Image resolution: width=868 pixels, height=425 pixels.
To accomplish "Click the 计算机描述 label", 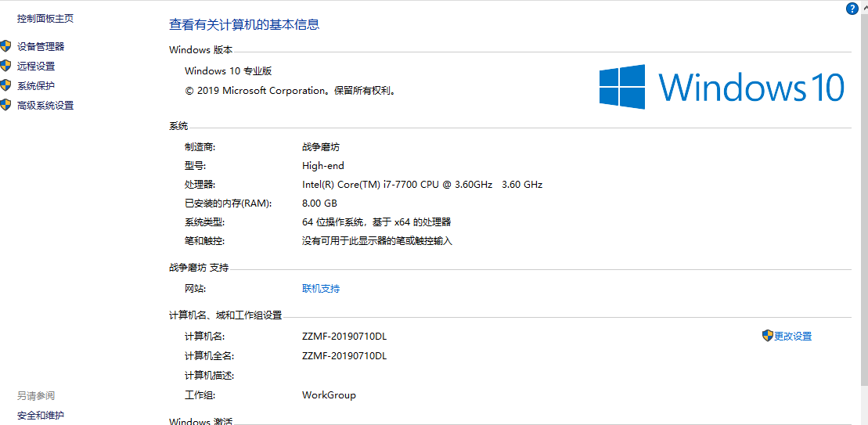I will click(210, 376).
